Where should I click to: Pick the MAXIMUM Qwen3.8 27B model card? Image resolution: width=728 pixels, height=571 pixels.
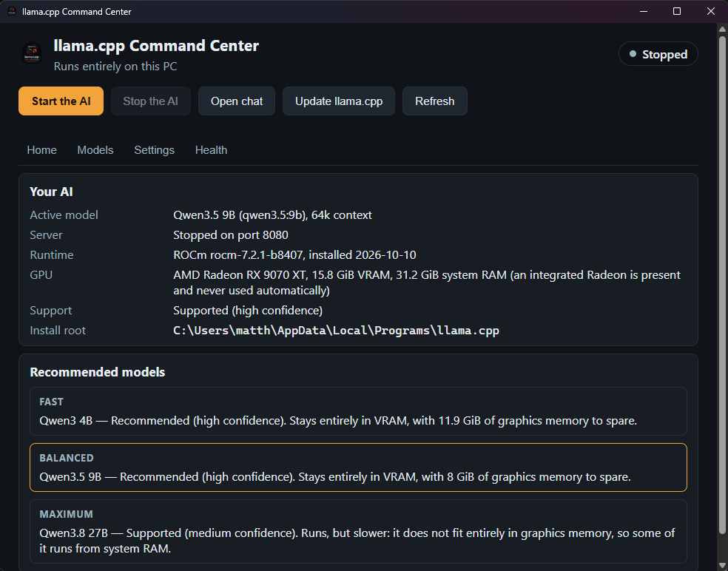click(x=358, y=531)
